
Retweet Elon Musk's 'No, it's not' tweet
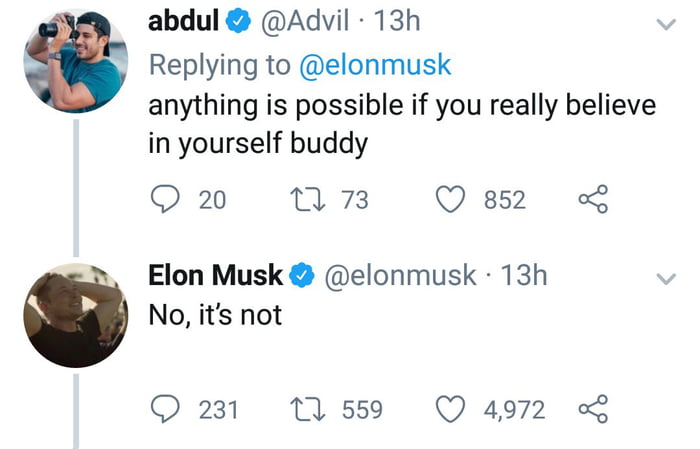[308, 409]
